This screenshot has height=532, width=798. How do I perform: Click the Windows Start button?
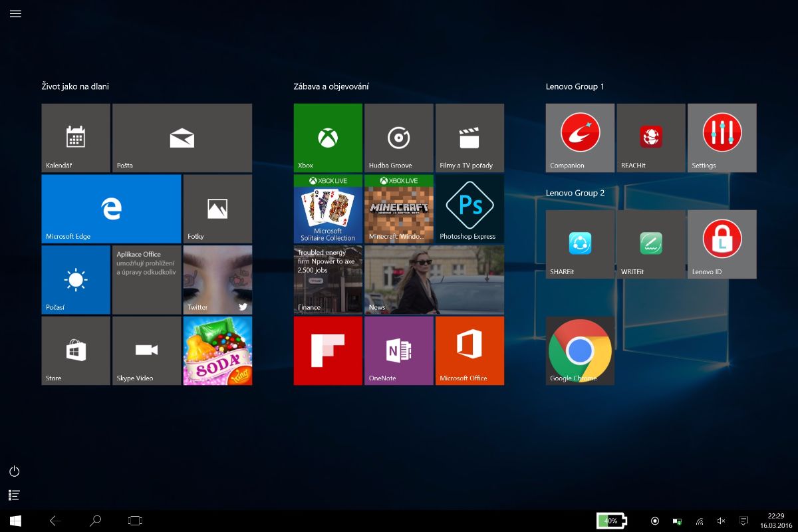coord(15,521)
